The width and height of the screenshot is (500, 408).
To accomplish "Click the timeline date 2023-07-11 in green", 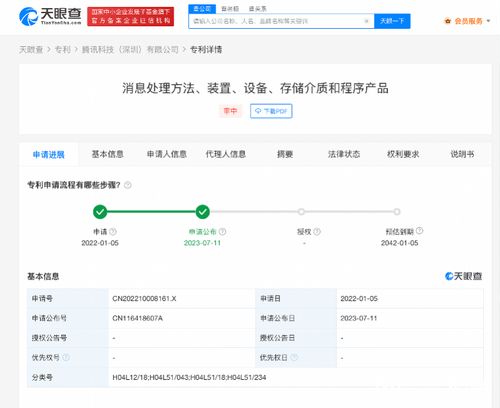I will pyautogui.click(x=202, y=243).
